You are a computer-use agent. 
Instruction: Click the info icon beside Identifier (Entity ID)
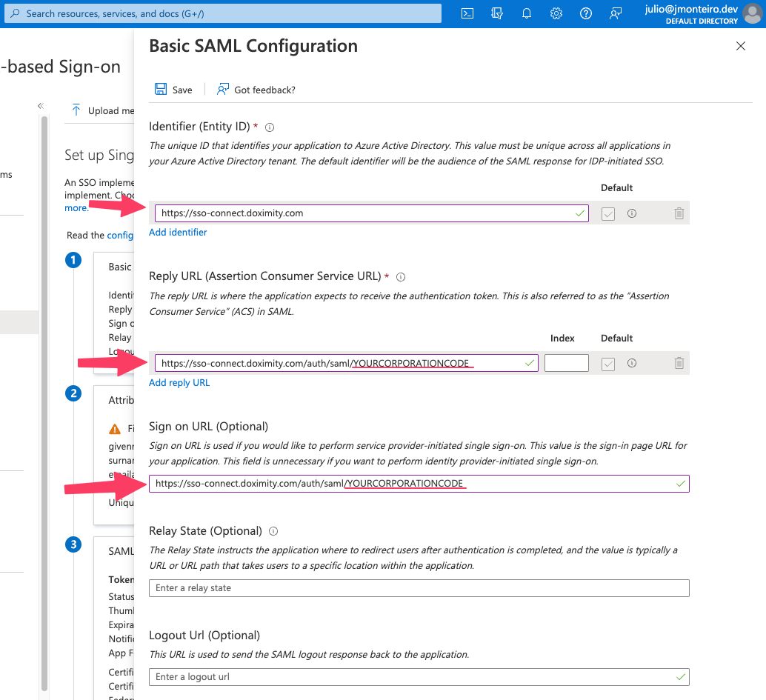point(270,127)
